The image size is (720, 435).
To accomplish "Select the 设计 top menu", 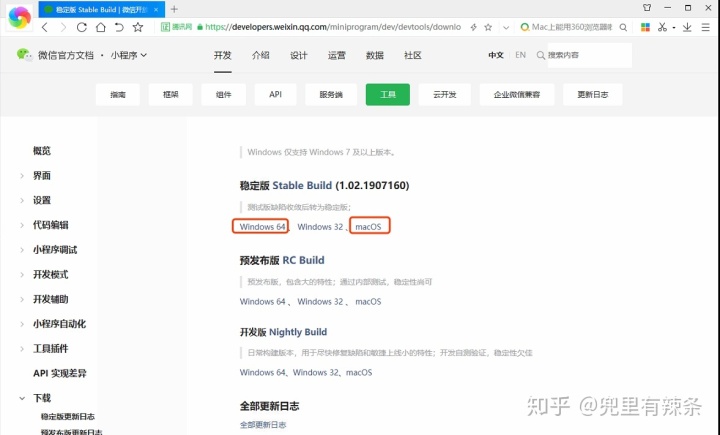I will click(298, 55).
